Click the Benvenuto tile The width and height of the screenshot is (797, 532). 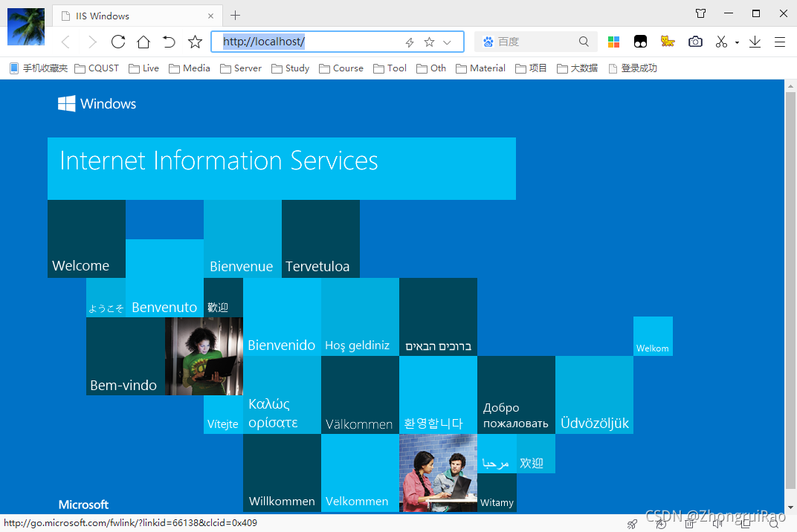point(165,278)
